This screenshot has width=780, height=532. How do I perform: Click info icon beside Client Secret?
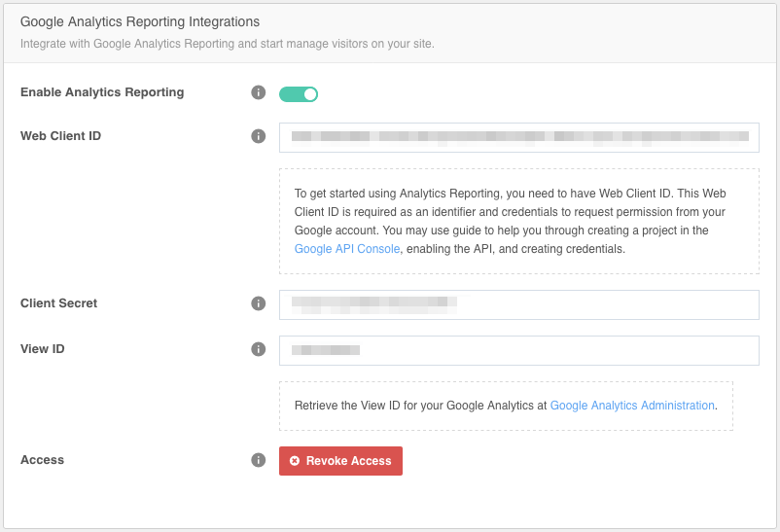click(258, 303)
